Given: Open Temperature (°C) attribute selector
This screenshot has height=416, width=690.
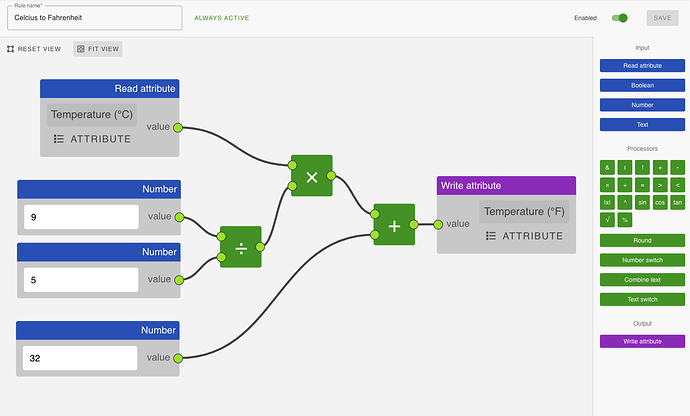Looking at the screenshot, I should (92, 138).
